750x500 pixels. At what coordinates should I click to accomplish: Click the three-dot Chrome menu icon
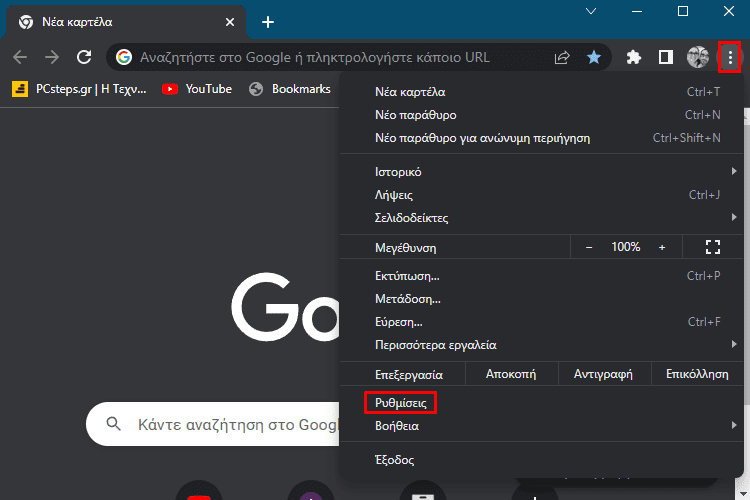pos(730,57)
